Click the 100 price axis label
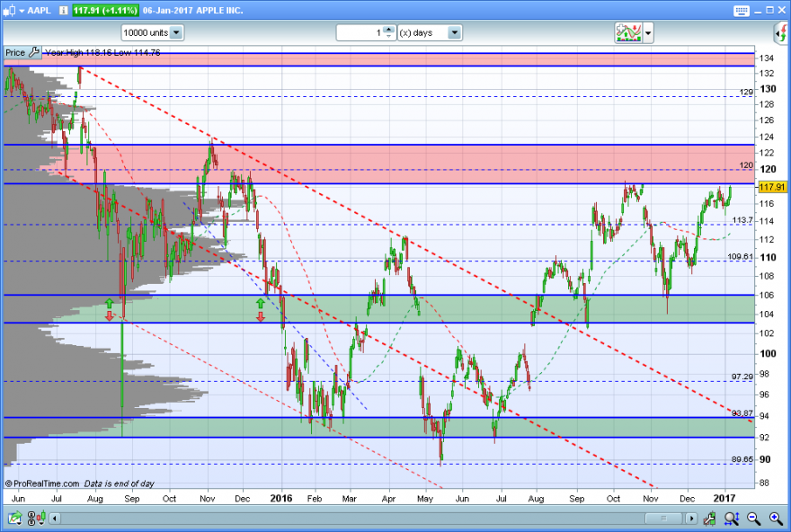 [768, 353]
